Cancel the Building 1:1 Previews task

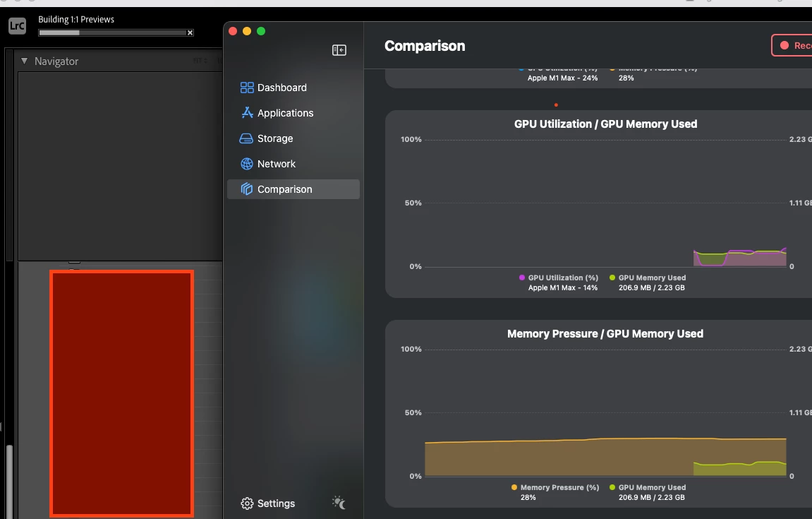click(190, 32)
